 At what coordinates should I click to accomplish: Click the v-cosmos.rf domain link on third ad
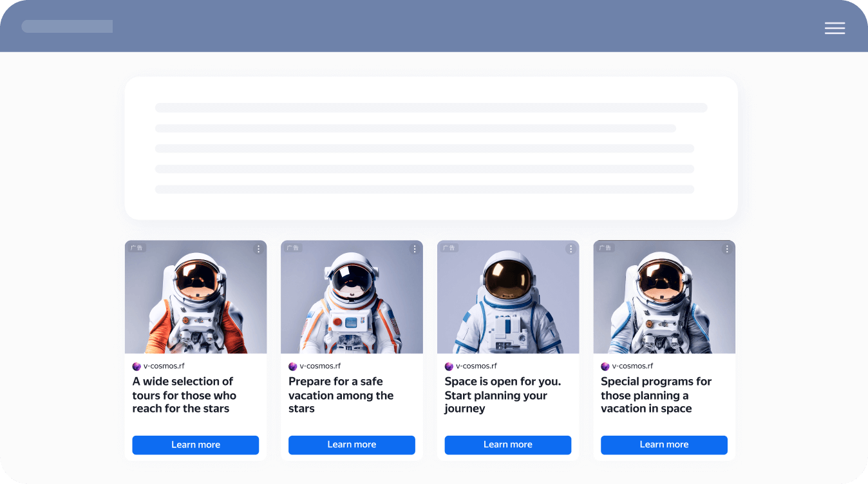click(476, 366)
